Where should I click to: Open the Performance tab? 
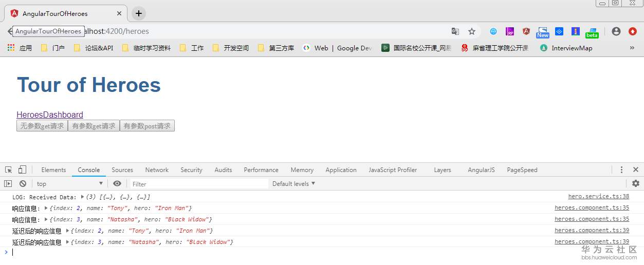[x=261, y=169]
